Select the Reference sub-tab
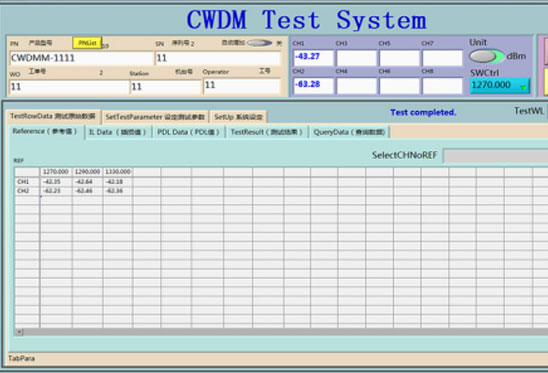The height and width of the screenshot is (373, 548). pos(45,131)
